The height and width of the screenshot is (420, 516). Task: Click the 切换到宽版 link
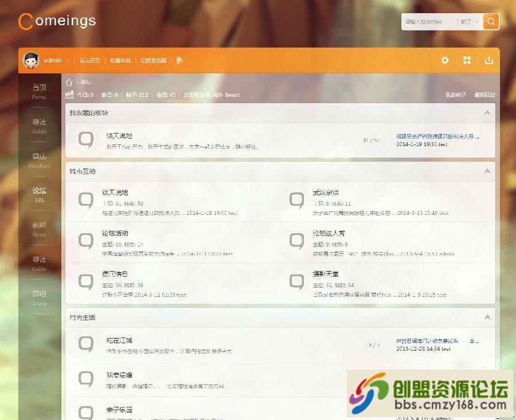[154, 61]
